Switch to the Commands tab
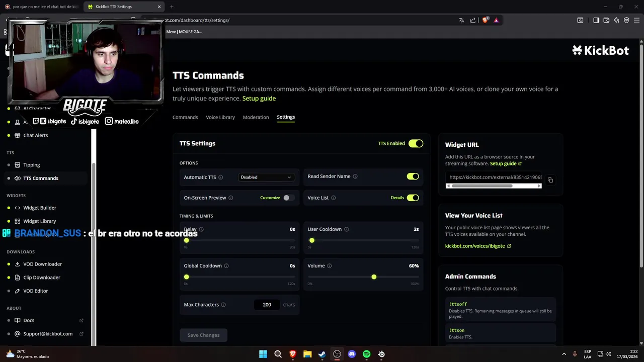 click(185, 117)
